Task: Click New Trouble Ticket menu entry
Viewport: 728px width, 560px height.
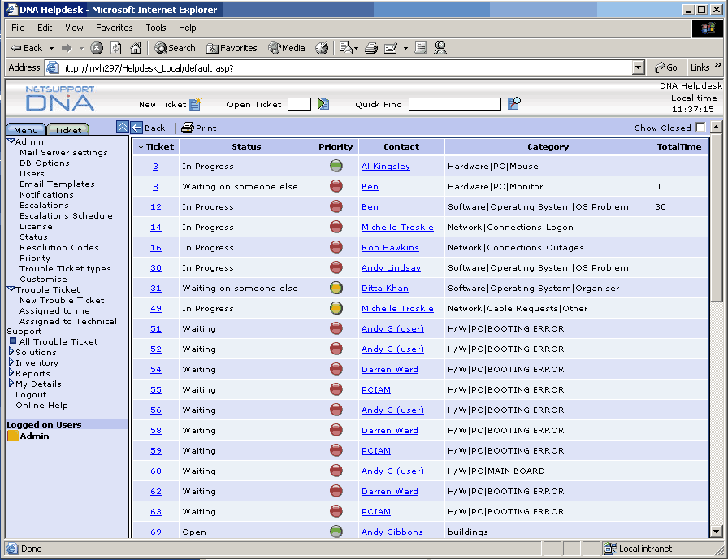Action: [62, 300]
